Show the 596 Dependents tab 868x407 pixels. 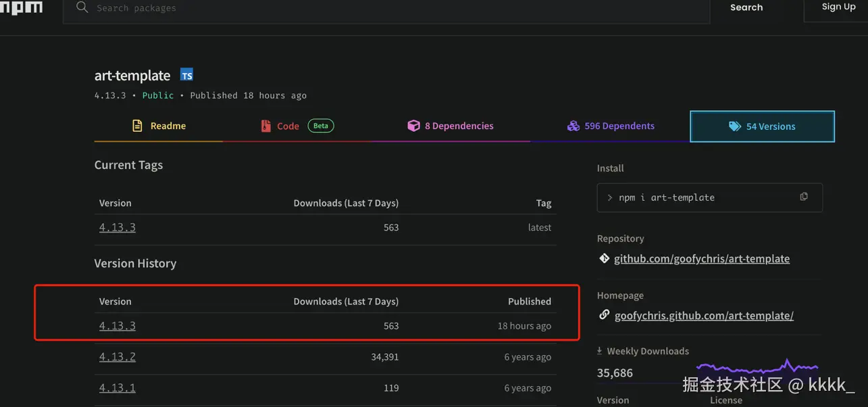tap(611, 126)
